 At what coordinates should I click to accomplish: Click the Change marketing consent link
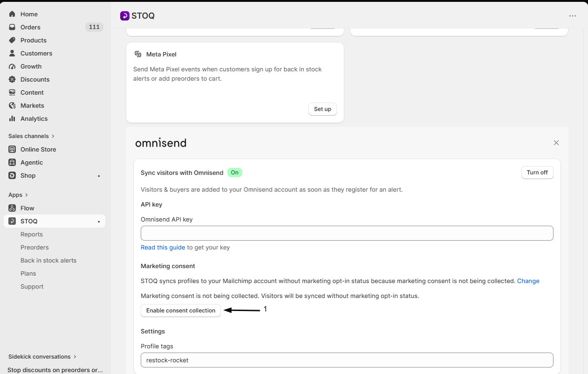pos(528,281)
